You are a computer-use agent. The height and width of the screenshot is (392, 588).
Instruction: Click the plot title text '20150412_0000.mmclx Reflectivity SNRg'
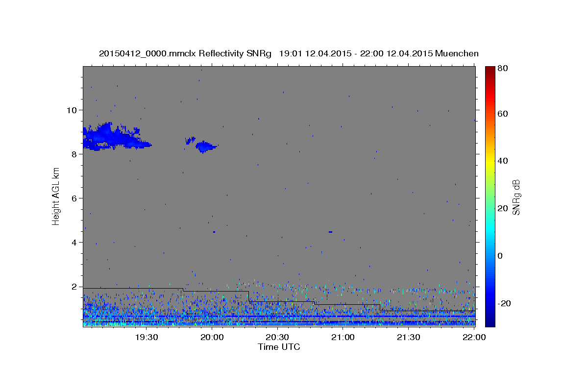(x=185, y=54)
